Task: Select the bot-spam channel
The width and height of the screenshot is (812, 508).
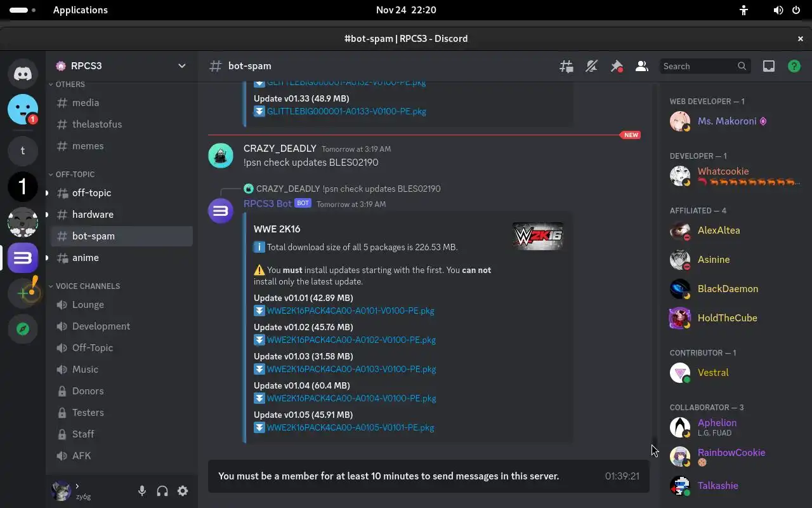Action: (x=121, y=236)
